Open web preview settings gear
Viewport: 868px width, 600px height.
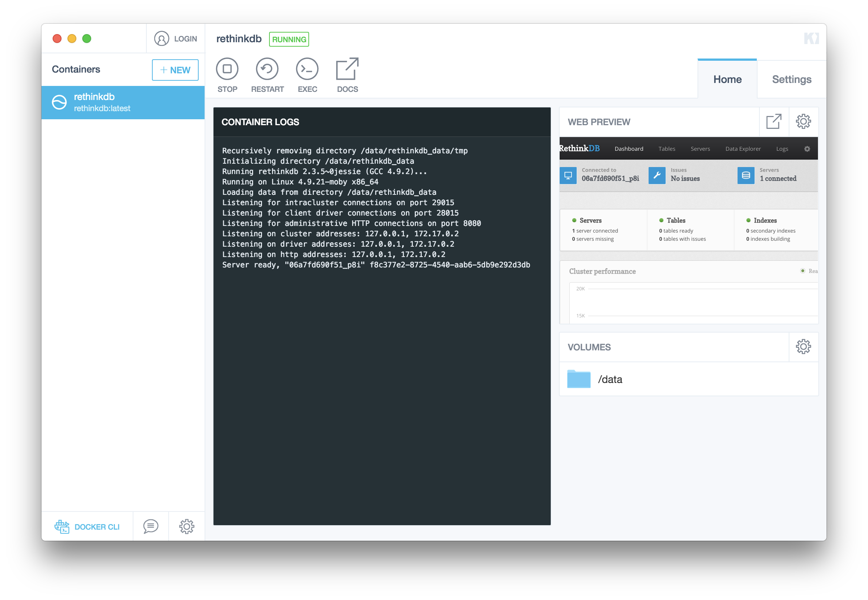coord(803,121)
